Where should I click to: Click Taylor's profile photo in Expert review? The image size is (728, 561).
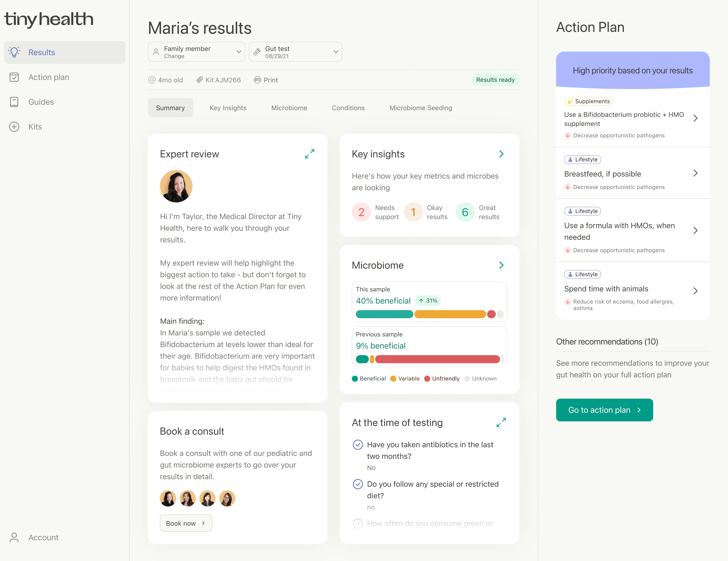point(176,186)
